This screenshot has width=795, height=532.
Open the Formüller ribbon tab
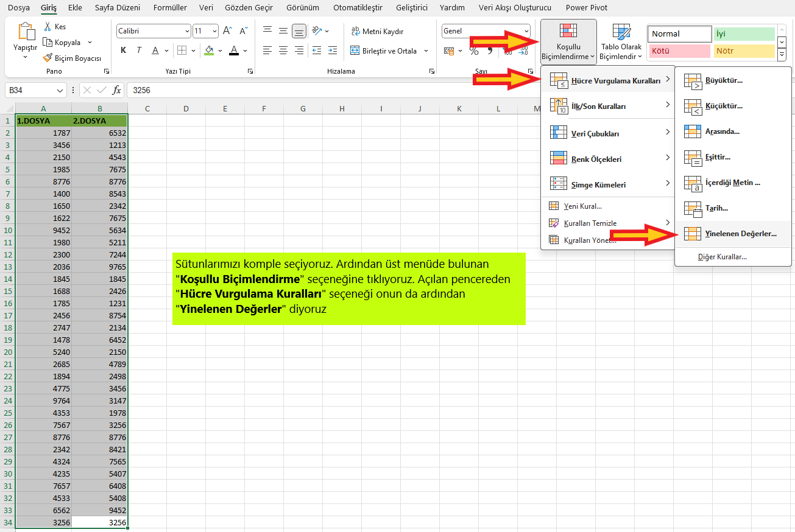pos(170,8)
